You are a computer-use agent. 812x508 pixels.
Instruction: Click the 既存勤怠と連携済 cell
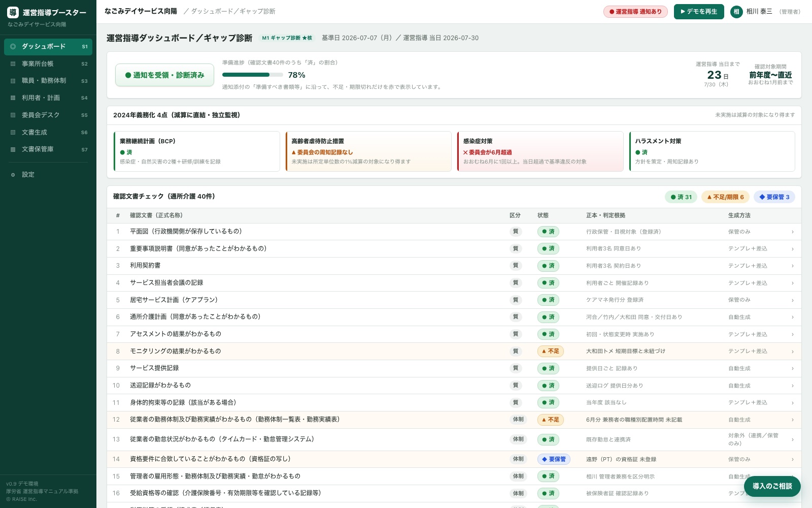pos(608,440)
